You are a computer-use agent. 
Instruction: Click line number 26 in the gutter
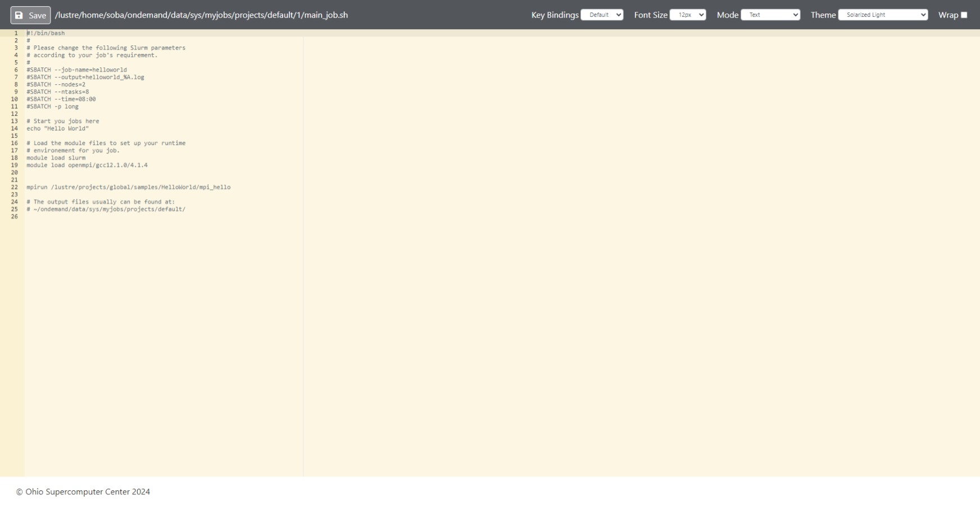pos(14,217)
